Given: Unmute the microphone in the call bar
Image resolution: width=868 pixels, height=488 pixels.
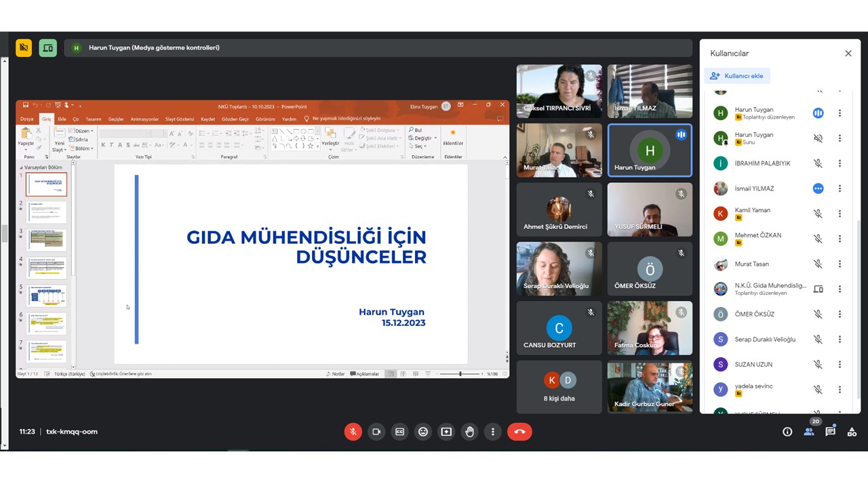Looking at the screenshot, I should click(353, 432).
